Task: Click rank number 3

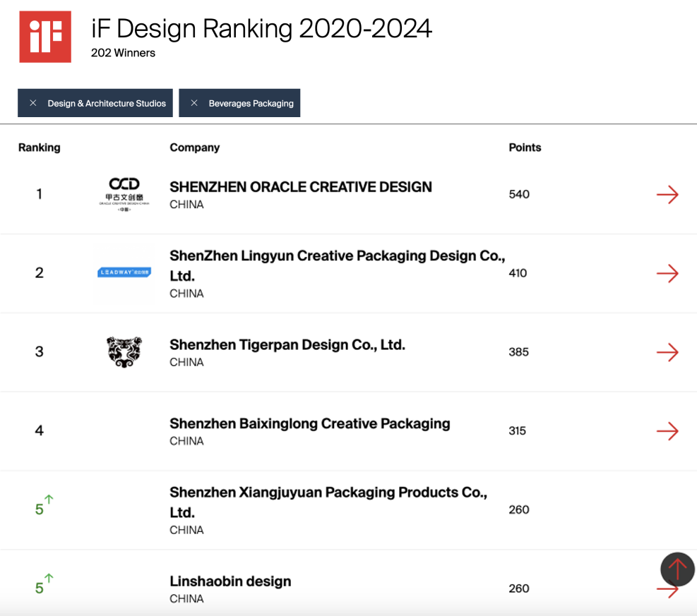Action: (x=39, y=351)
